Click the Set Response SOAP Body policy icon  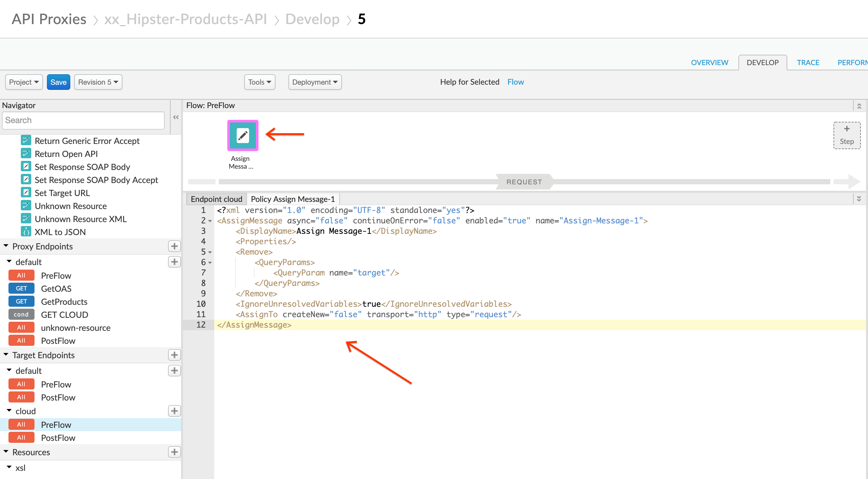(26, 166)
